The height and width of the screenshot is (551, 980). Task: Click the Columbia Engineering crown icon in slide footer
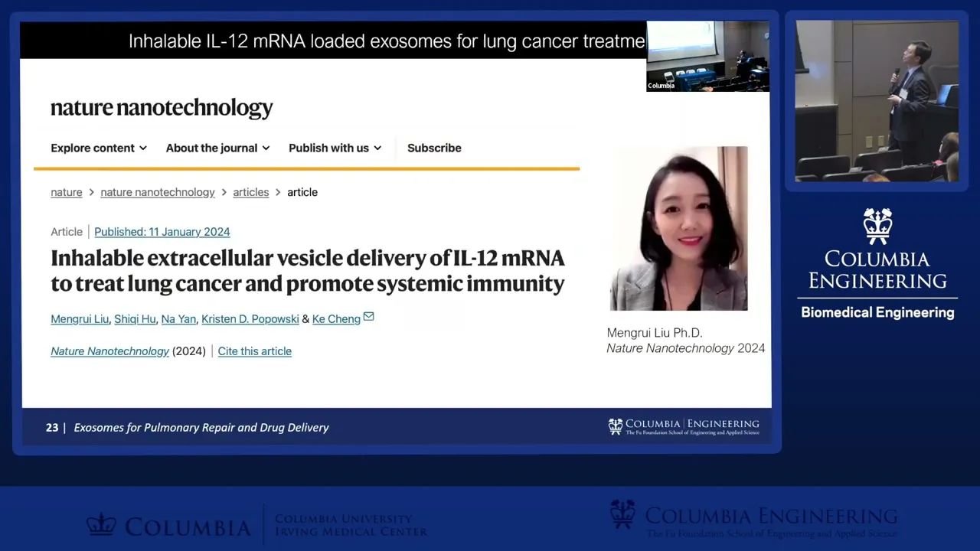pyautogui.click(x=616, y=427)
